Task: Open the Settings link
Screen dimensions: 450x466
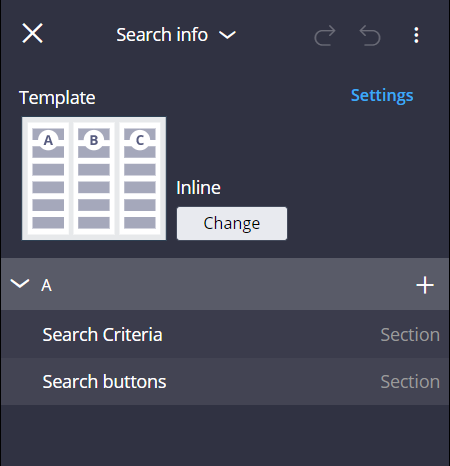Action: click(382, 95)
